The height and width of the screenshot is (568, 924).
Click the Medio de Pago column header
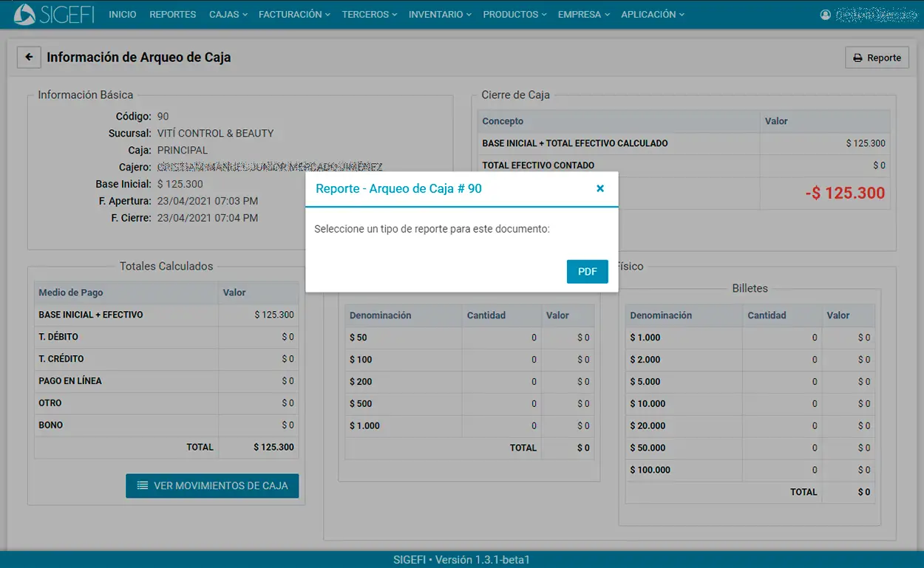(x=71, y=292)
